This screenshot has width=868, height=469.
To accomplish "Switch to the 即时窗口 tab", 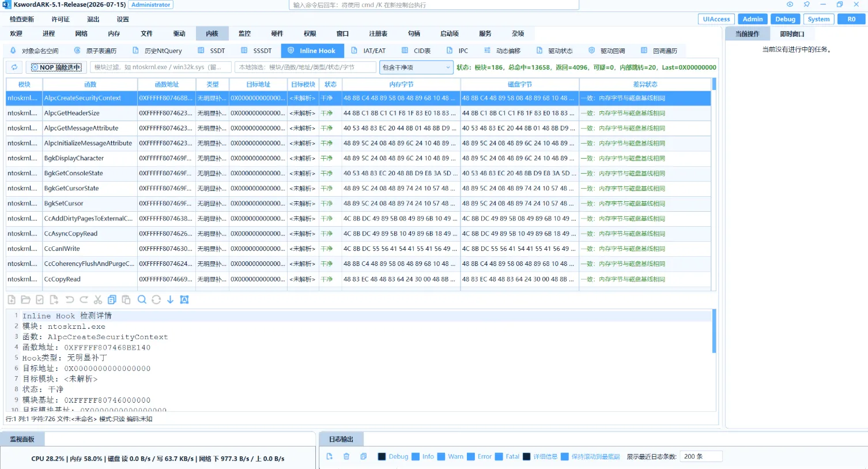I will click(792, 34).
